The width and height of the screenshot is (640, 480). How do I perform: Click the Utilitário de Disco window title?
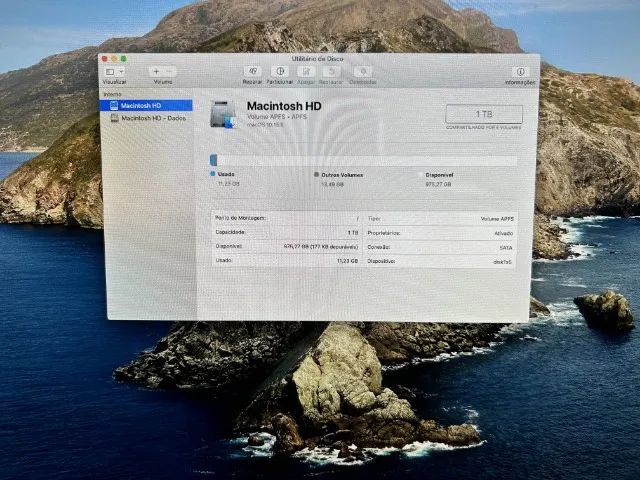pyautogui.click(x=318, y=59)
